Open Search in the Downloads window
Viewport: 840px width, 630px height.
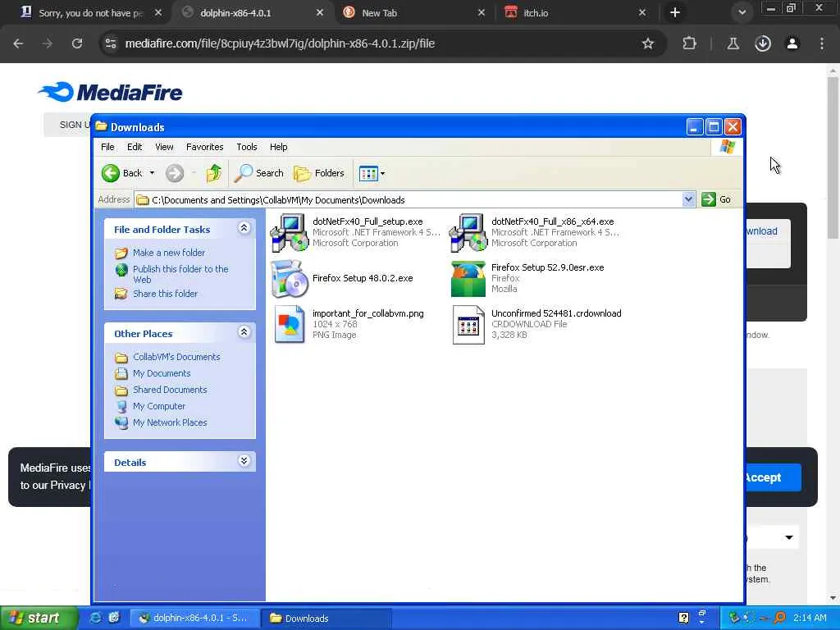tap(259, 173)
